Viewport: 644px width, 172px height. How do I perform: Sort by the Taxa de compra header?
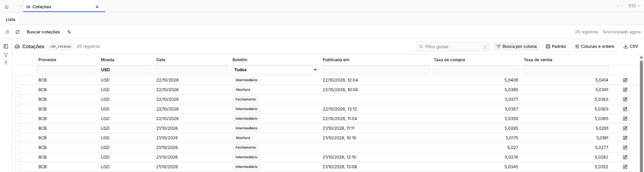(449, 60)
